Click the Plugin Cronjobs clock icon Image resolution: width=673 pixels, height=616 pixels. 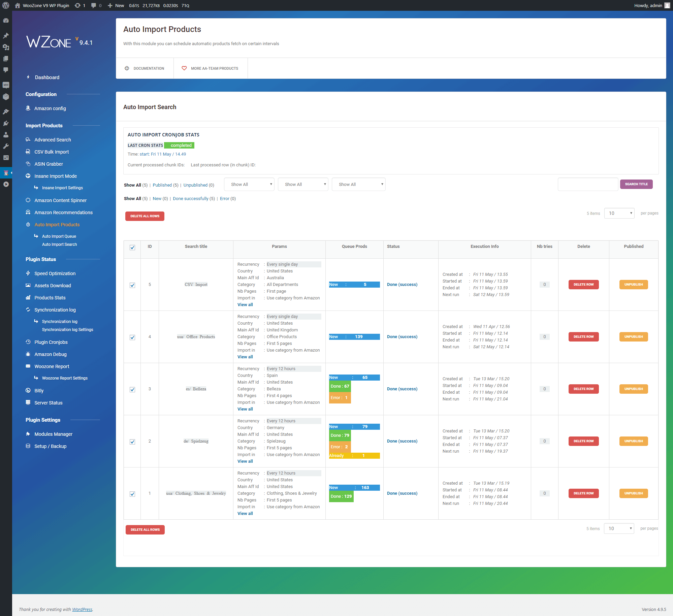click(x=28, y=342)
